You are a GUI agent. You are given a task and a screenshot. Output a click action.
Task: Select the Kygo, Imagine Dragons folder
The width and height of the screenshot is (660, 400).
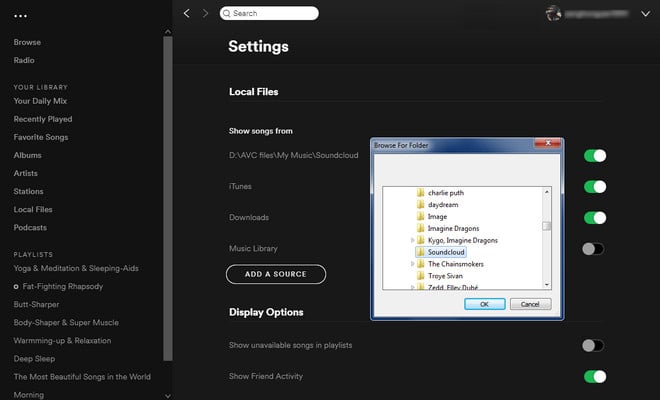point(463,240)
